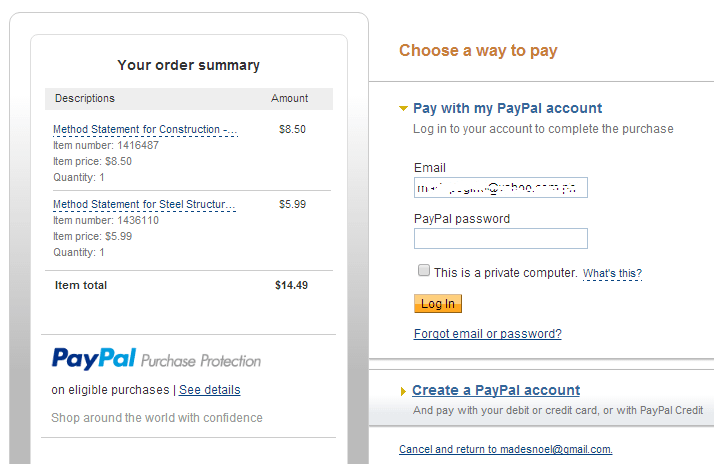Open Method Statement for Construction item link
Image resolution: width=714 pixels, height=464 pixels.
click(x=145, y=129)
